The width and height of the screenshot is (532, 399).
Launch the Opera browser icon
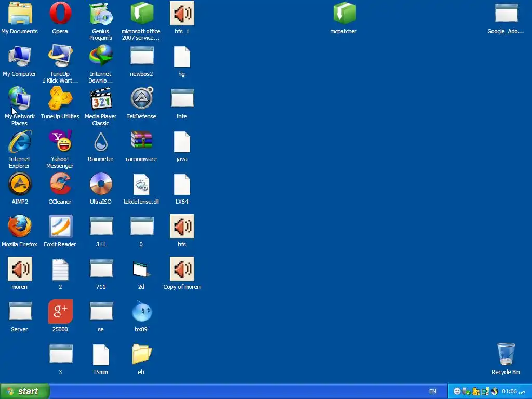[x=60, y=14]
